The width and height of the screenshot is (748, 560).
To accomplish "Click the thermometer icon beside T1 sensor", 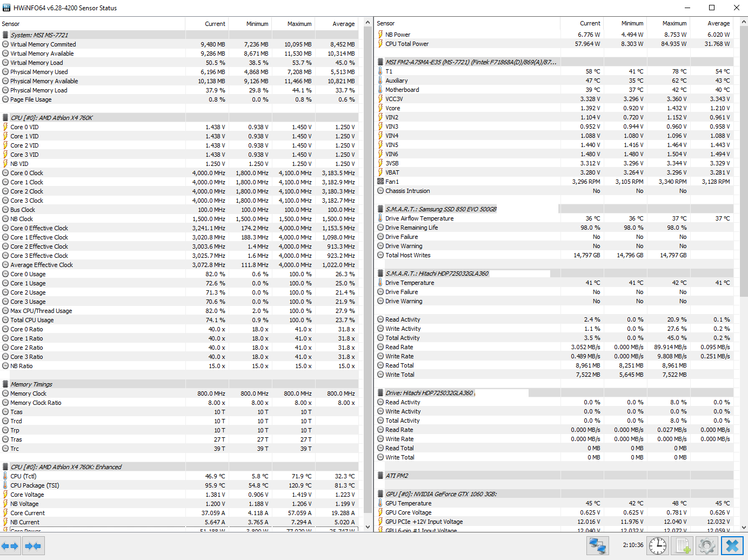I will tap(380, 71).
